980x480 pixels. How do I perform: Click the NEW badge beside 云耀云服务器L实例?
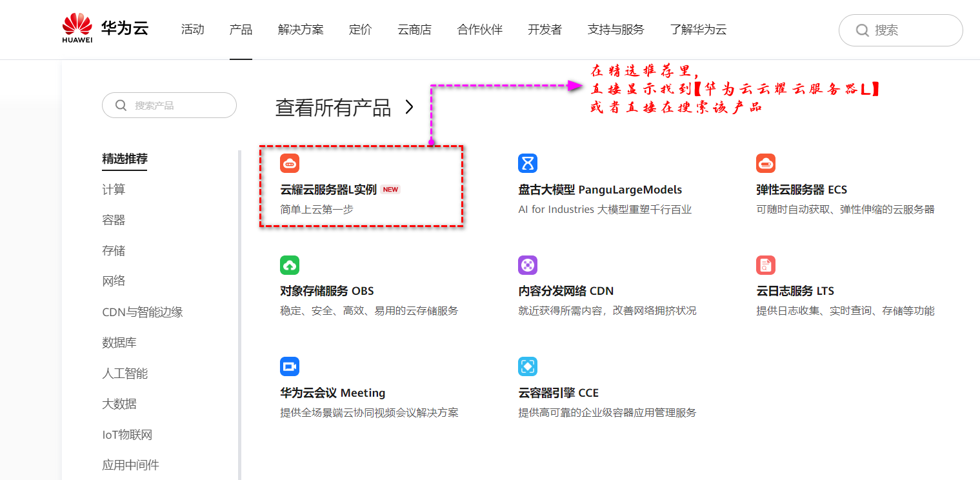391,190
